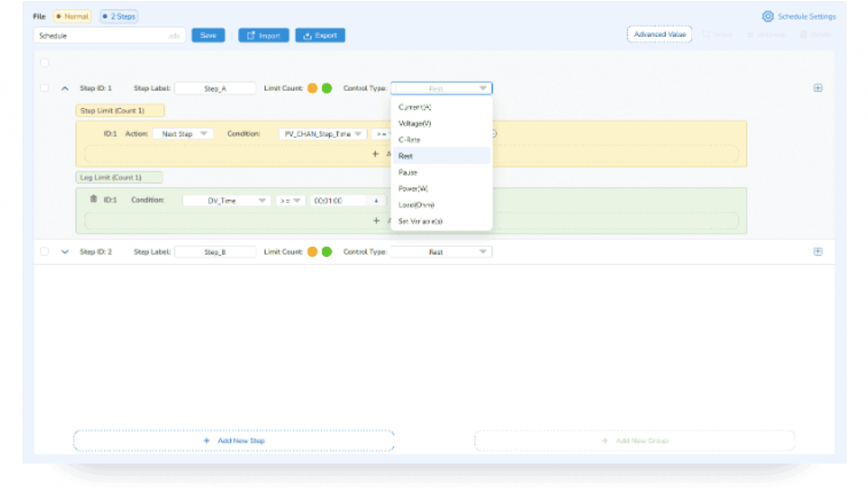Open Schedule Settings via gear icon
Image resolution: width=868 pixels, height=496 pixels.
[767, 16]
